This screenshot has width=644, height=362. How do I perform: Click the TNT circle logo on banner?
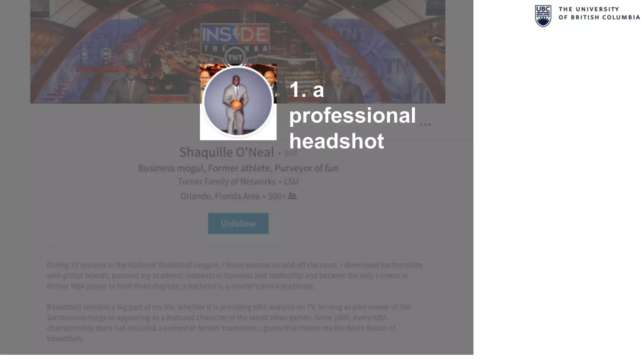coord(235,58)
